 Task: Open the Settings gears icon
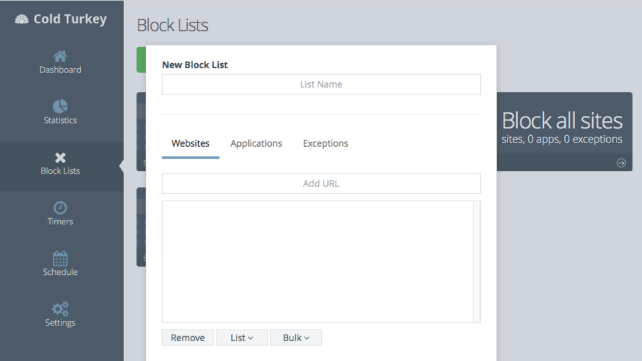click(60, 309)
